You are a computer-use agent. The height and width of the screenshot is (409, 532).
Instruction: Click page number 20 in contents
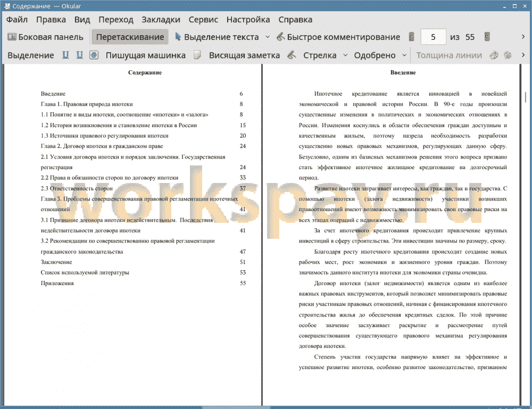243,136
